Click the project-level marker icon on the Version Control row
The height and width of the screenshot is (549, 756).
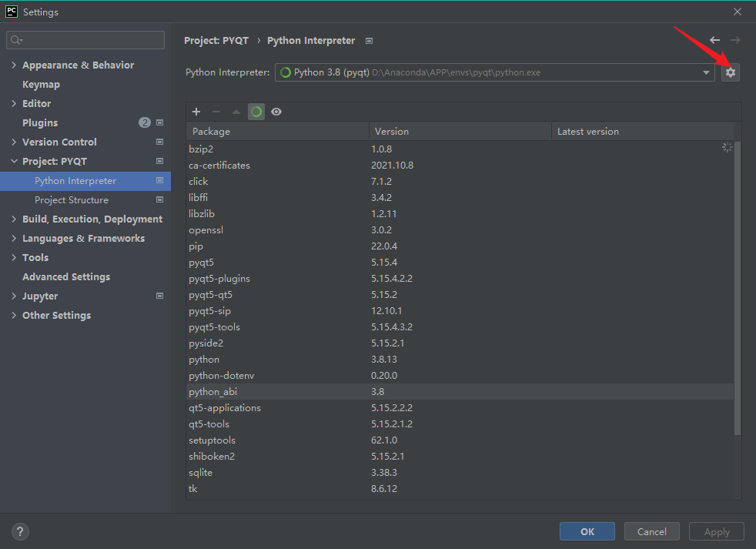[x=159, y=142]
